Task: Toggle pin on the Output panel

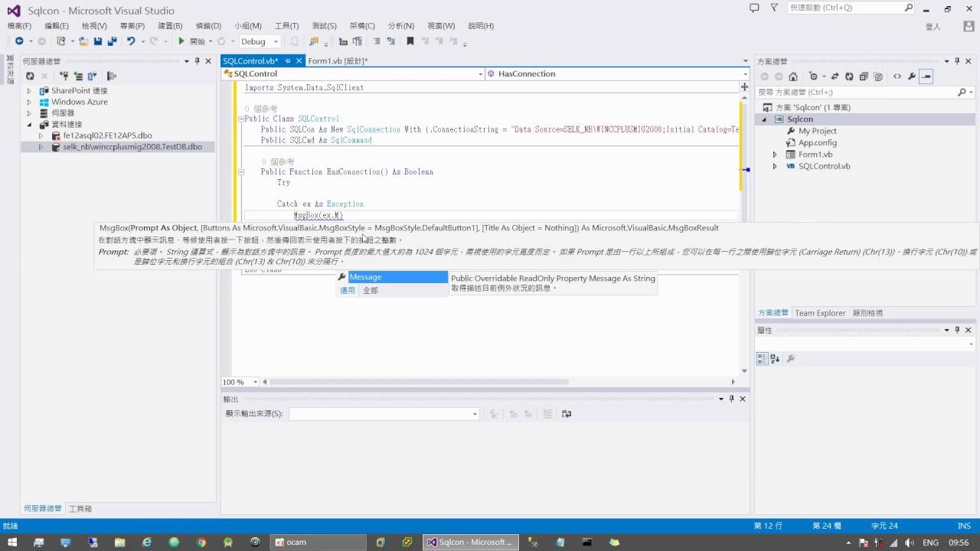Action: click(731, 399)
